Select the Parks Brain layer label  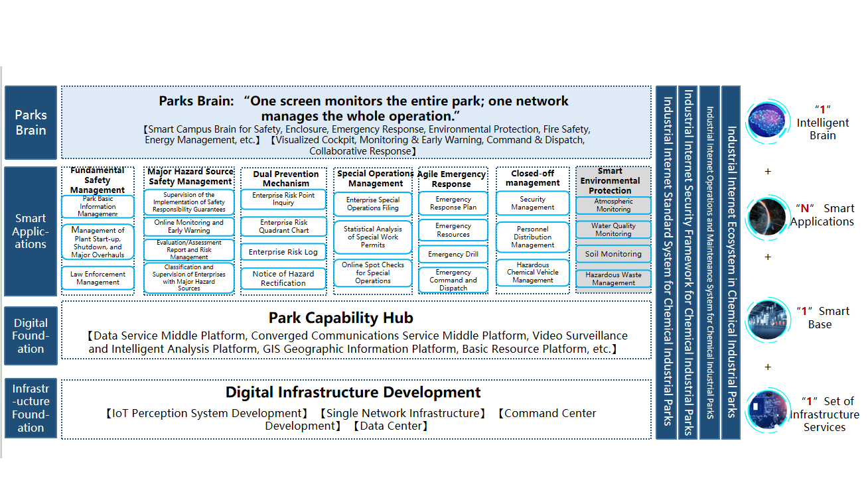[31, 123]
